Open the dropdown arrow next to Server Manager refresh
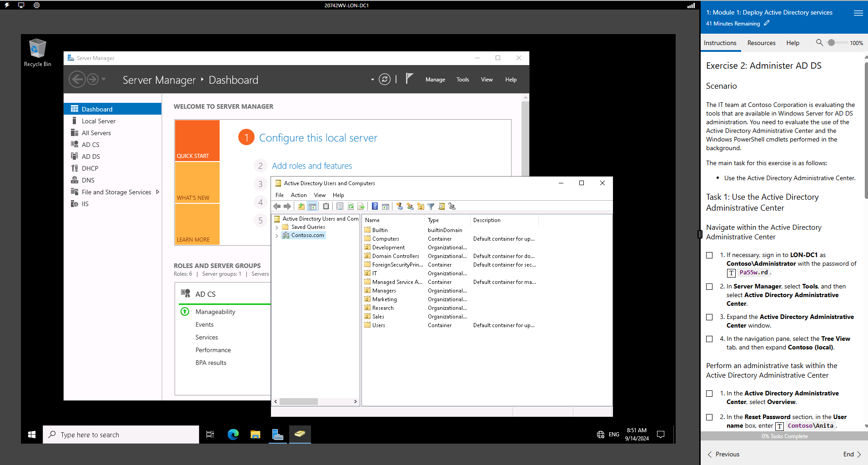 coord(372,80)
